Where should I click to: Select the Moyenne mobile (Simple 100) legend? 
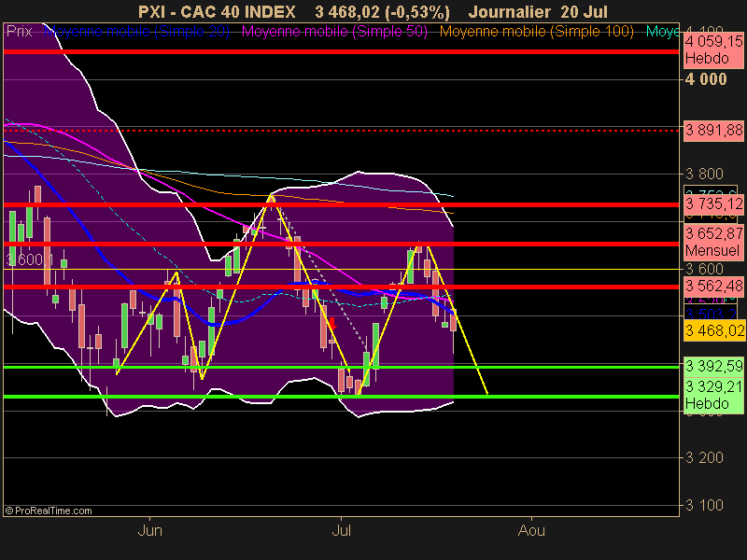536,32
